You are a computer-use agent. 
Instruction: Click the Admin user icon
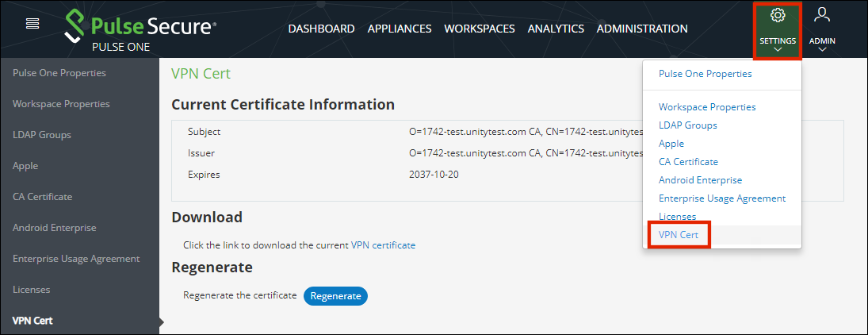click(x=822, y=14)
